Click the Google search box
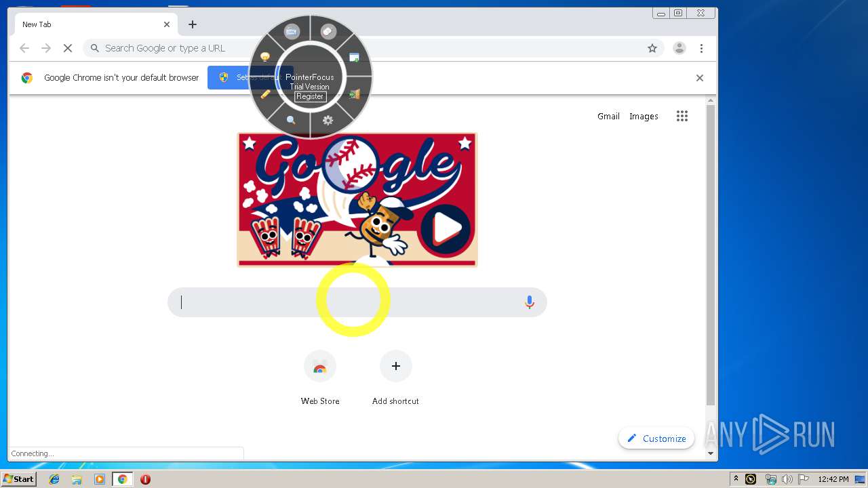The height and width of the screenshot is (488, 868). (357, 302)
